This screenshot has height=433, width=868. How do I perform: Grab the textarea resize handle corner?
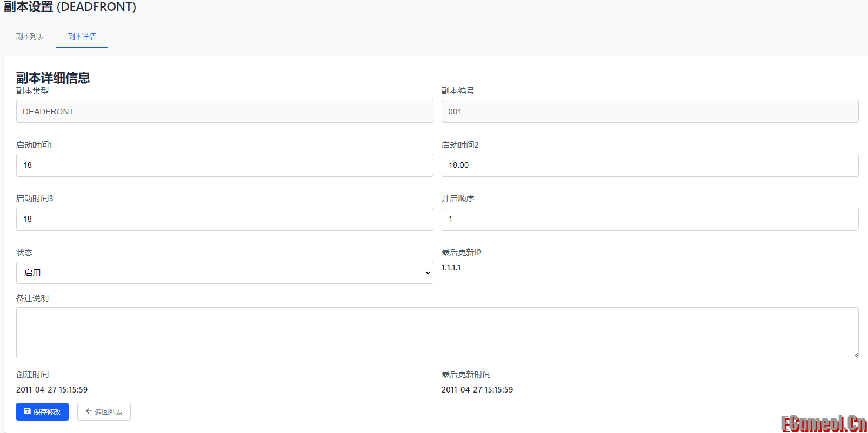coord(855,355)
